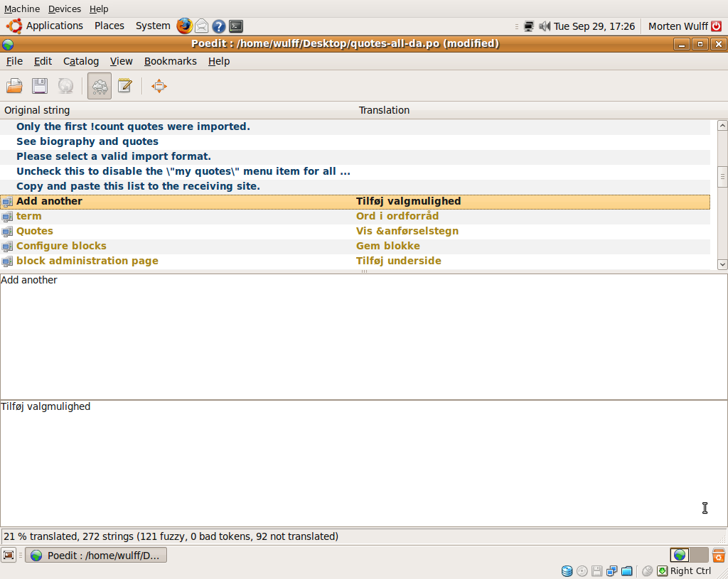Click the clock showing Tue Sep 29, 17:26
Image resolution: width=728 pixels, height=579 pixels.
[x=594, y=26]
